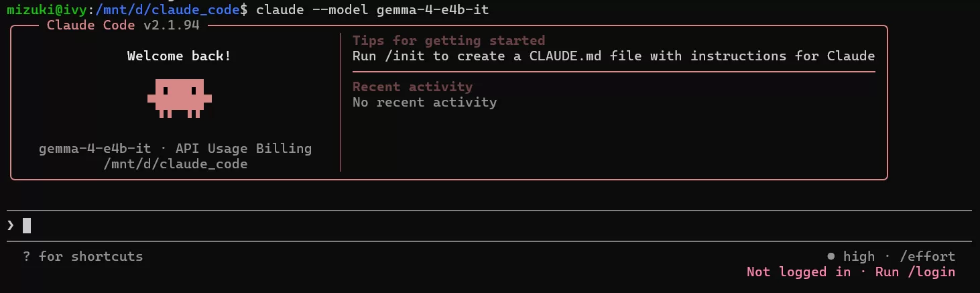Click the "? for shortcuts" hint
This screenshot has width=980, height=293.
click(82, 256)
